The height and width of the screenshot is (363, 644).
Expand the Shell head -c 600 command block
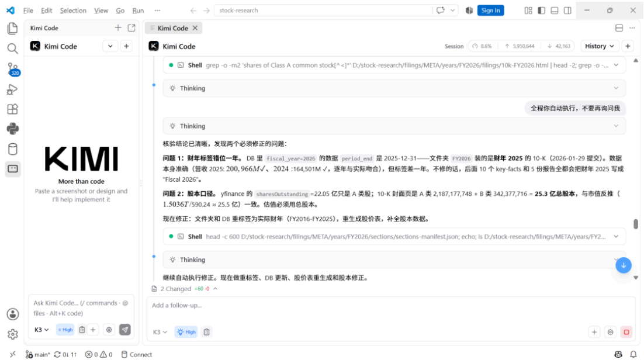[394, 237]
